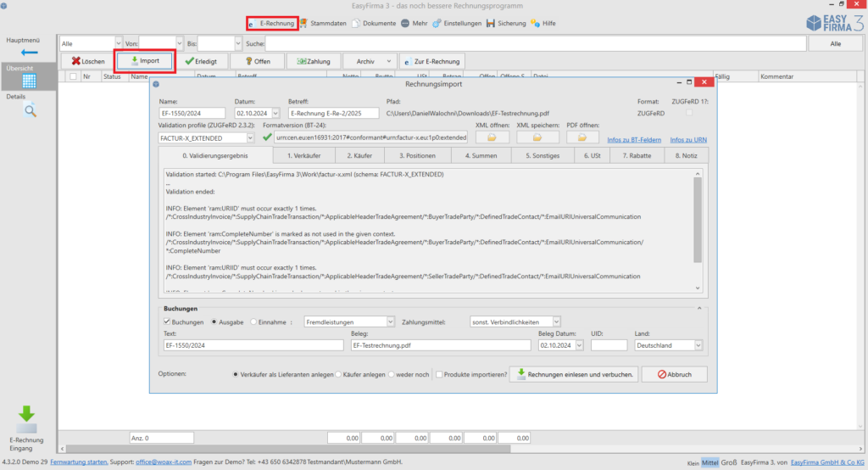The height and width of the screenshot is (470, 868).
Task: Open the Dokumente menu
Action: [x=374, y=23]
